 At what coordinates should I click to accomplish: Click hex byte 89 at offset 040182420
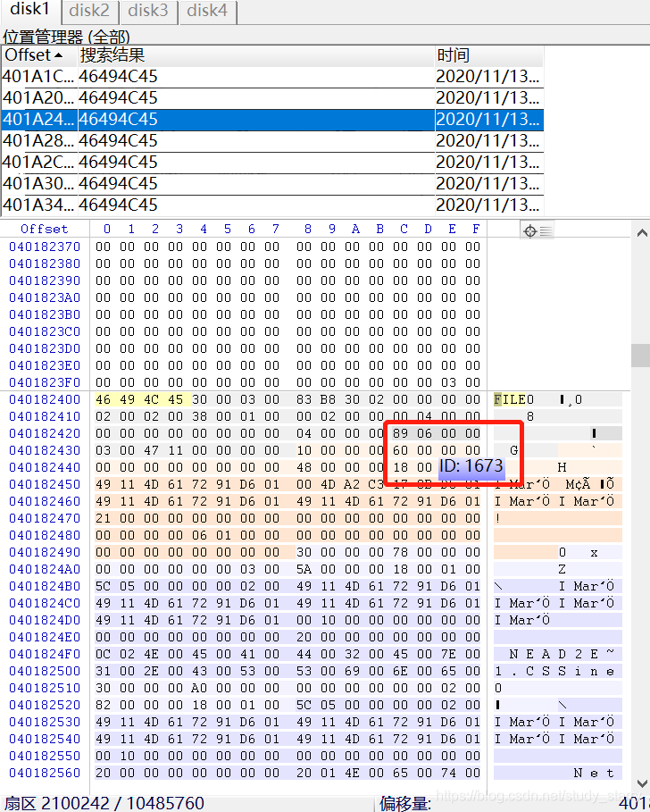pyautogui.click(x=400, y=433)
